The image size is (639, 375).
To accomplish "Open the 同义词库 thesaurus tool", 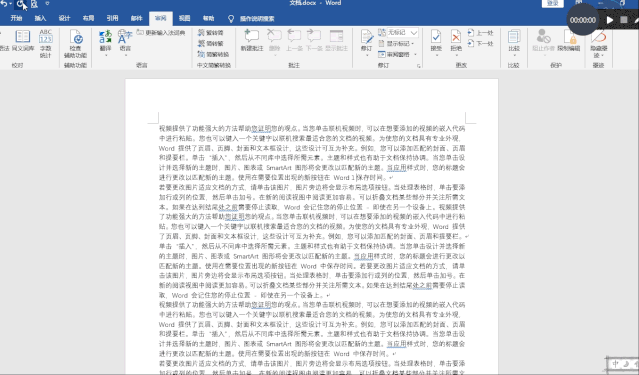I will click(23, 41).
